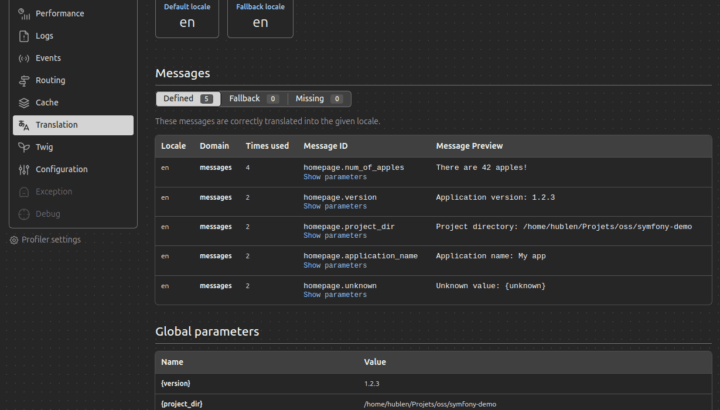The height and width of the screenshot is (410, 720).
Task: Click the Project directory preview text
Action: point(564,227)
